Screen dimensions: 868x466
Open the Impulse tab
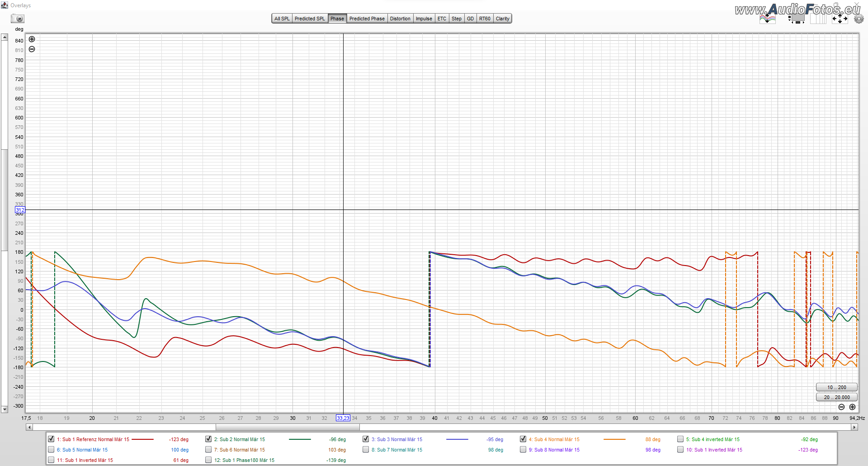[424, 19]
